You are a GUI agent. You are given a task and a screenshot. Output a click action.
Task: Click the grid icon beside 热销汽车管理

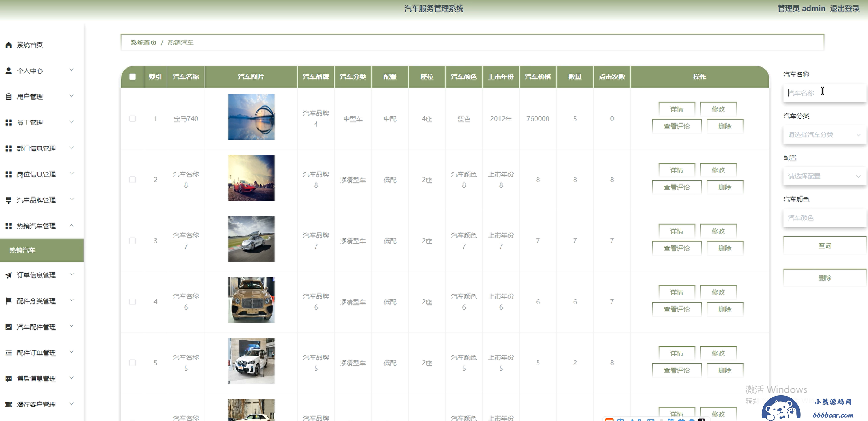pyautogui.click(x=9, y=226)
